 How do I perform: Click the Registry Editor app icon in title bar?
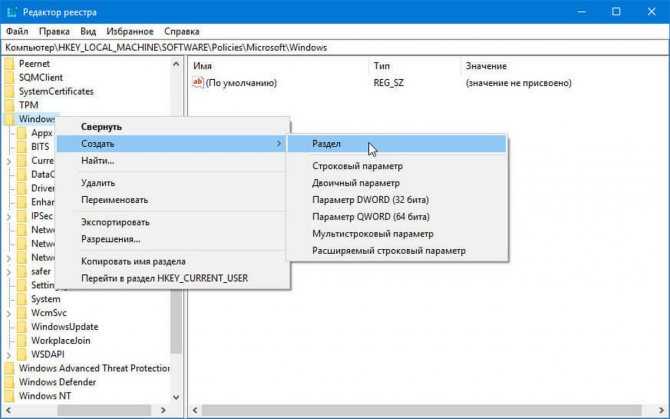point(12,12)
